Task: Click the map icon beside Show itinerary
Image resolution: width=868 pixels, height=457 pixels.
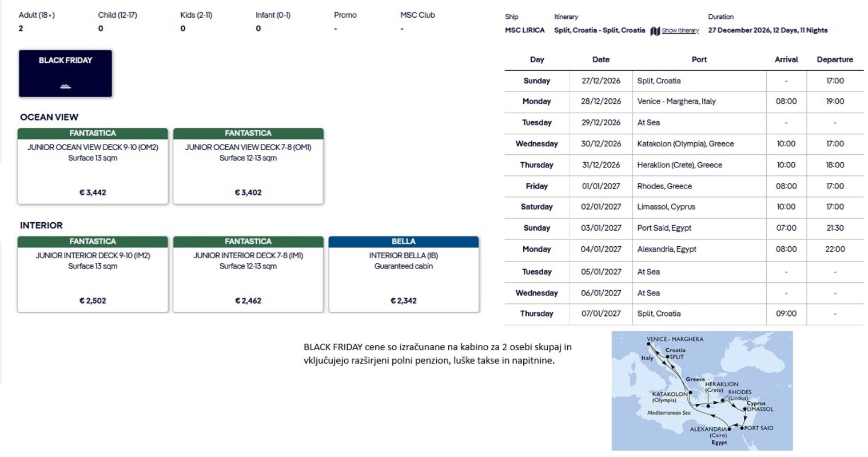Action: click(x=655, y=31)
